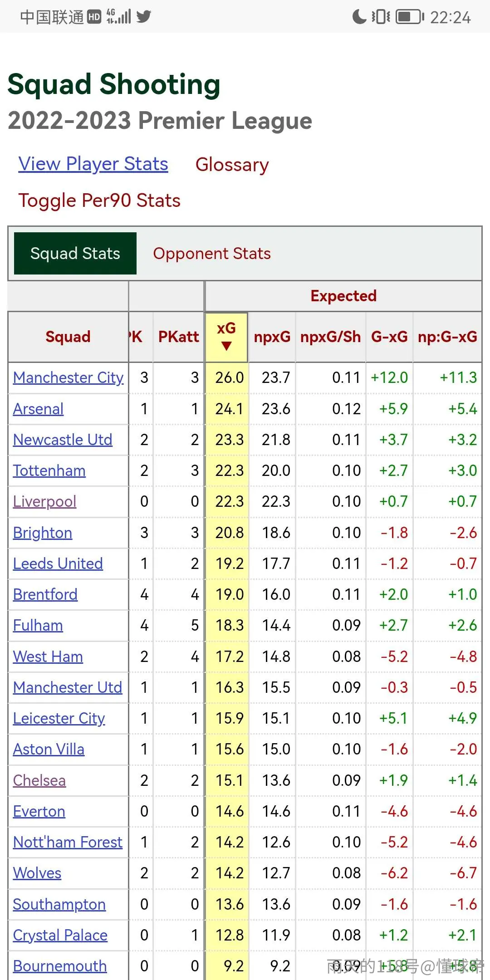
Task: Click the Squad column header
Action: (x=68, y=337)
